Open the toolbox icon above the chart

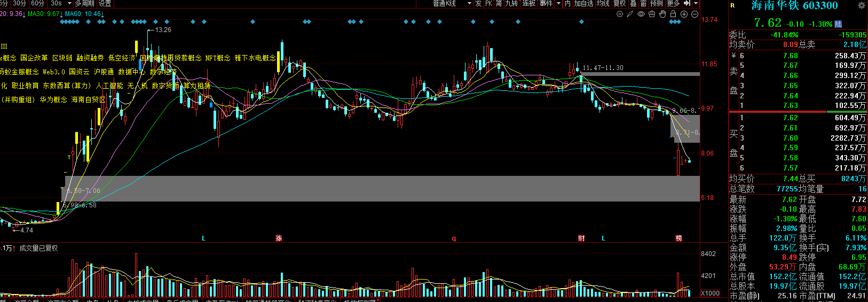(x=652, y=14)
